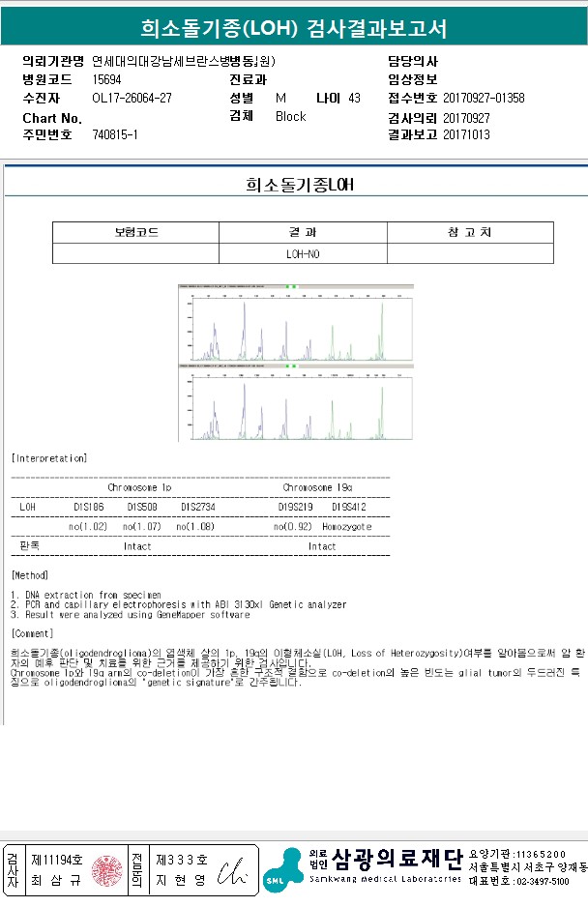The width and height of the screenshot is (588, 907).
Task: Click the [Method] section heading
Action: click(30, 575)
